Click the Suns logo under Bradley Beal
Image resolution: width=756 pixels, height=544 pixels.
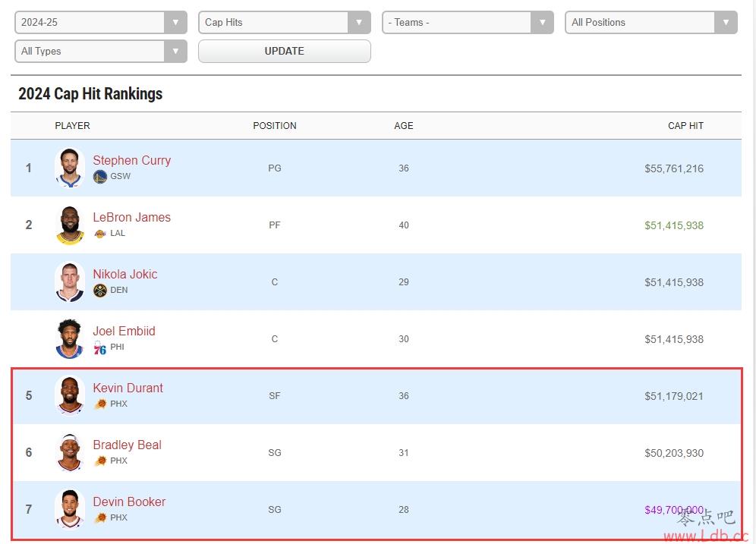[100, 461]
